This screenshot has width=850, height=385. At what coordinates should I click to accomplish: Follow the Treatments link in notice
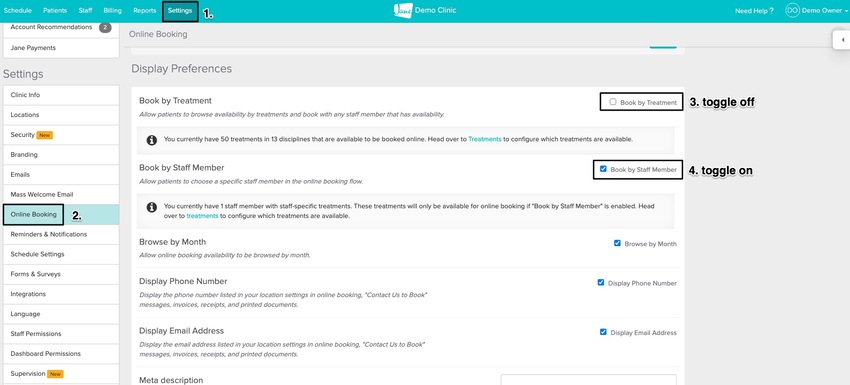coord(485,139)
